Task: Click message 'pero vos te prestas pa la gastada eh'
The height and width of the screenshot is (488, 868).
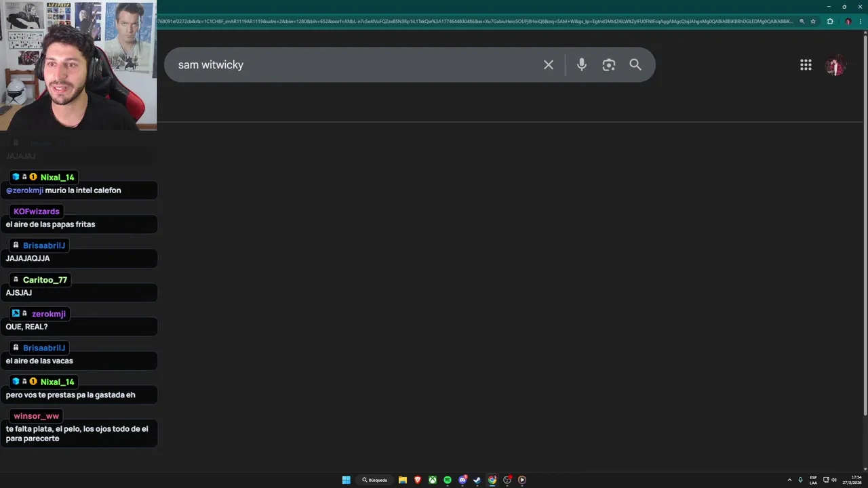Action: [71, 395]
